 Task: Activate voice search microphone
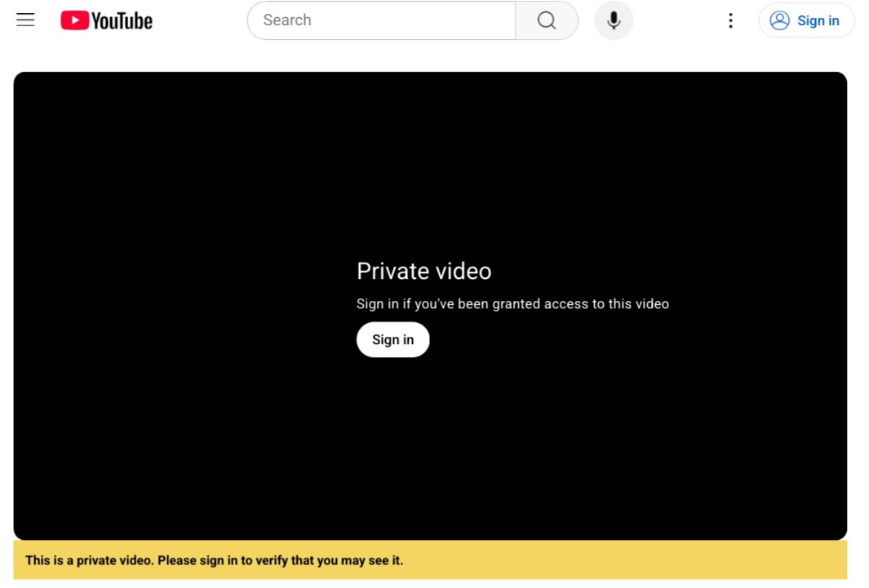click(x=614, y=20)
